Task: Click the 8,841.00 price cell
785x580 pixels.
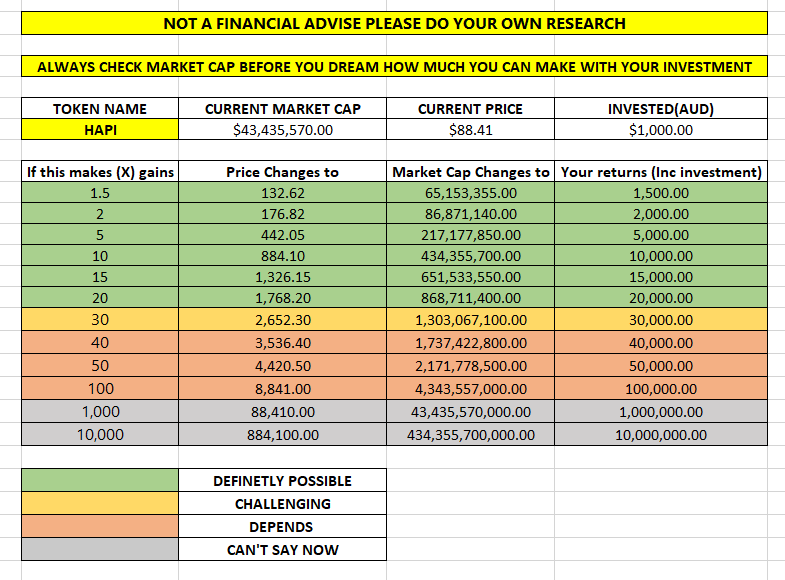Action: click(282, 388)
